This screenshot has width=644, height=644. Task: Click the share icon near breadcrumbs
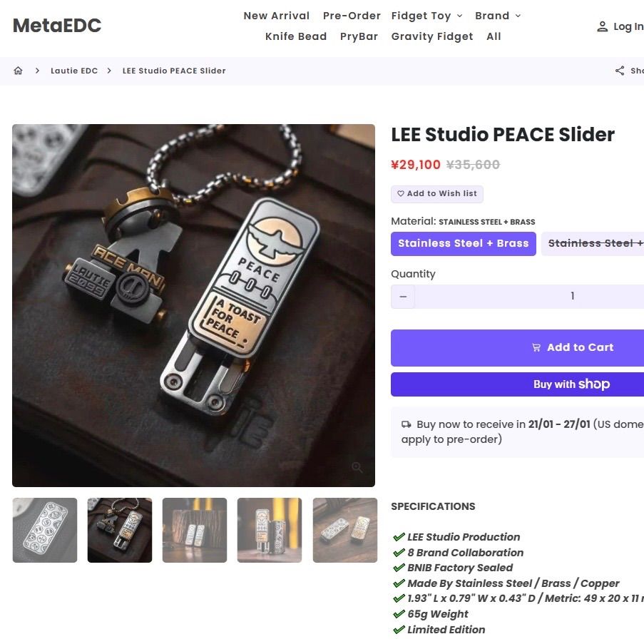pos(618,71)
